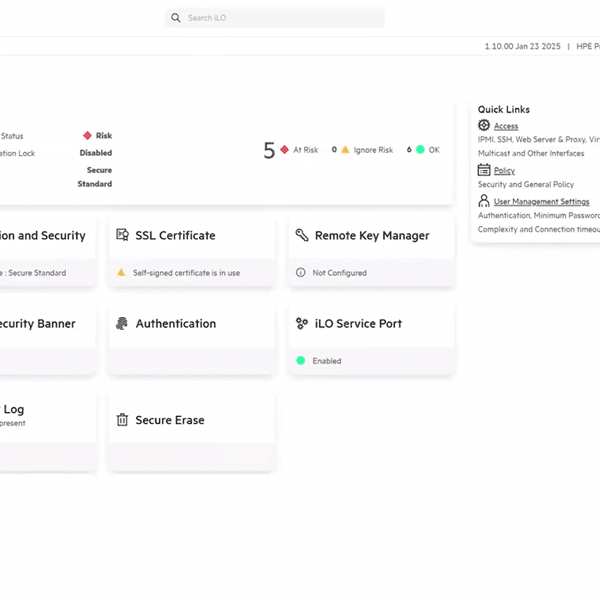Click the SSL Certificate icon
The width and height of the screenshot is (600, 600).
122,235
